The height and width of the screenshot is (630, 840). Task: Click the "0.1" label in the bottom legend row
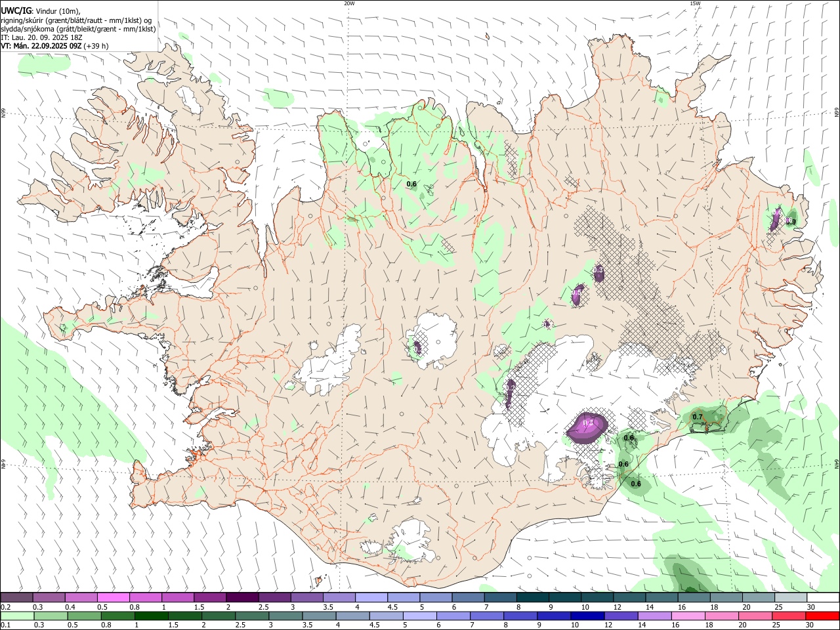click(5, 625)
